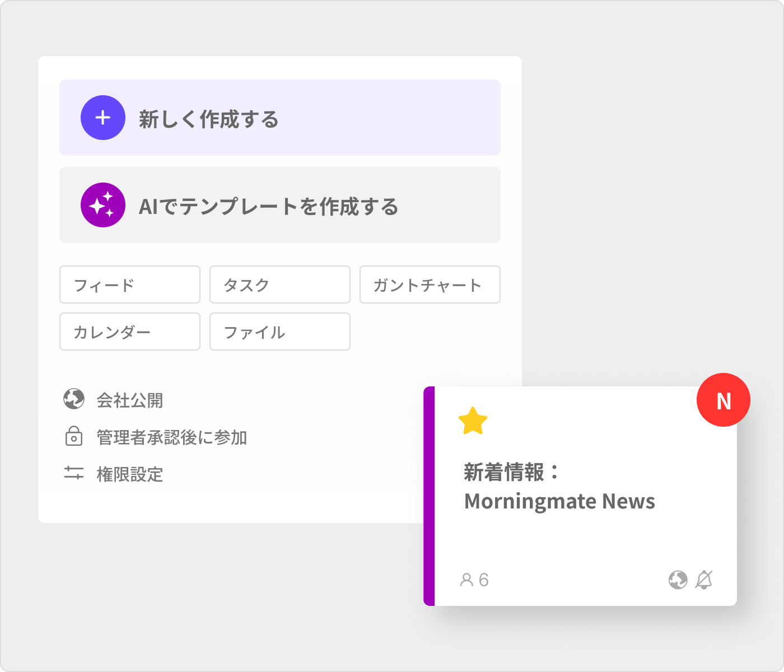Click the AI sparkle stars icon
Screen dimensions: 784x672
[103, 205]
